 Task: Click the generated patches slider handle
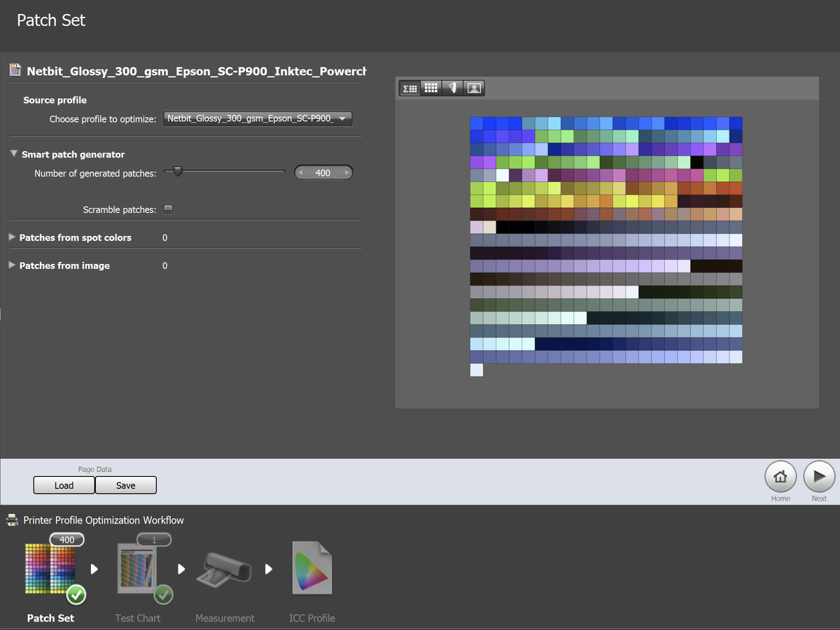177,171
